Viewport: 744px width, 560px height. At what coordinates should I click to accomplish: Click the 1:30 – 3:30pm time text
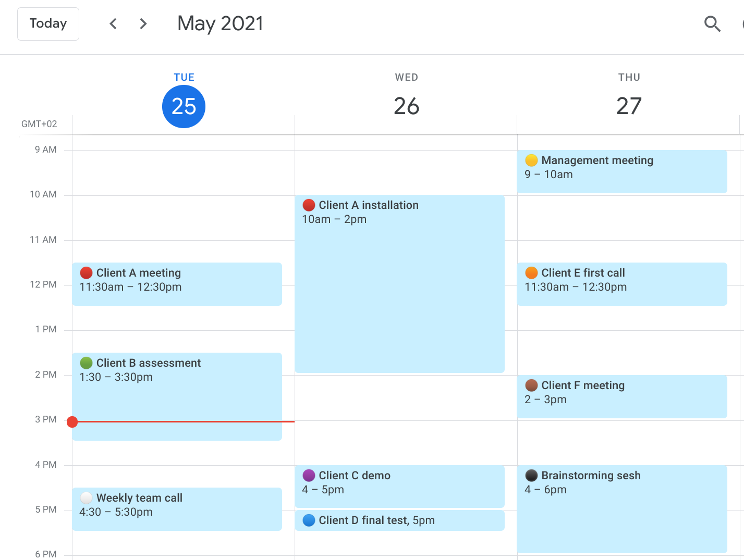pyautogui.click(x=116, y=377)
